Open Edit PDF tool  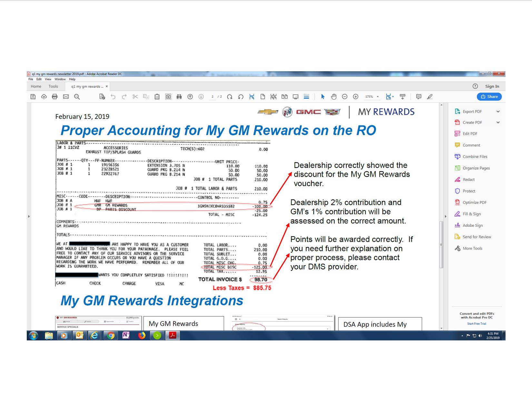point(470,134)
